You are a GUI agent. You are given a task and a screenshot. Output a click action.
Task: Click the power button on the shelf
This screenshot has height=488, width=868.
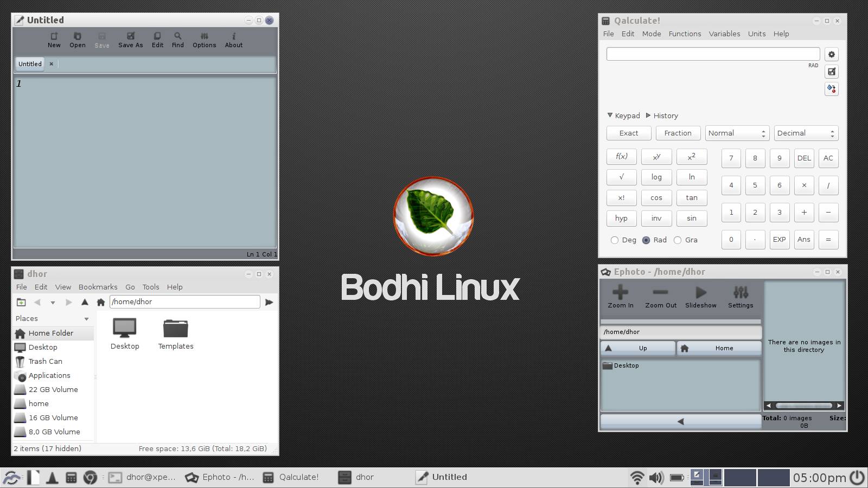857,477
